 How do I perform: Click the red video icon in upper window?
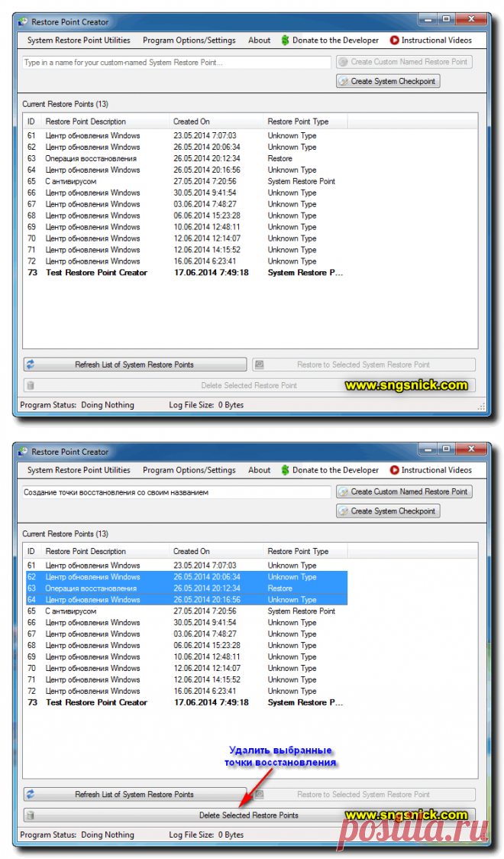[394, 40]
